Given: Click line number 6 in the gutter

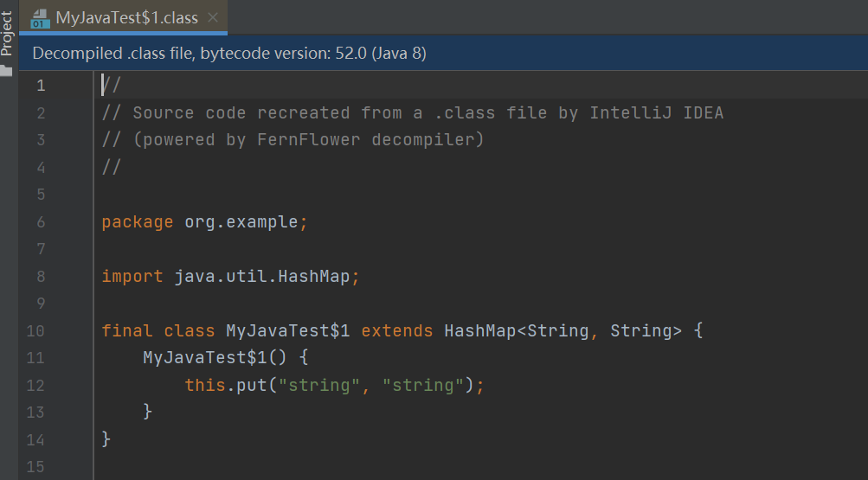Looking at the screenshot, I should (41, 222).
